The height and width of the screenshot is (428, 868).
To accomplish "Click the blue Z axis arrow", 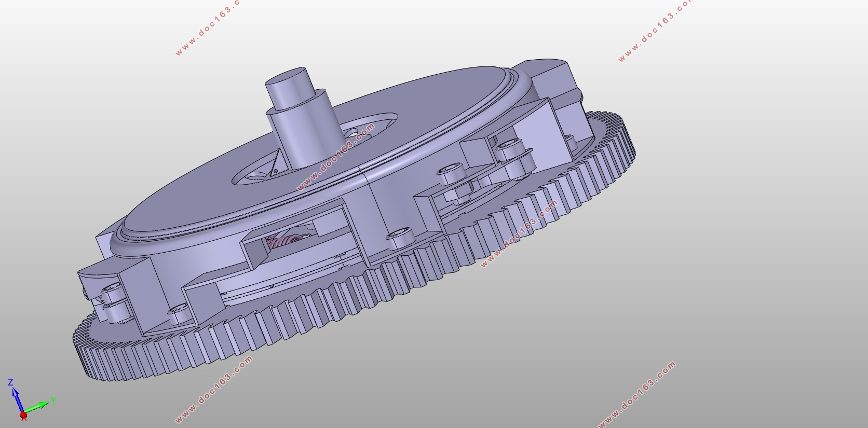I will (17, 400).
